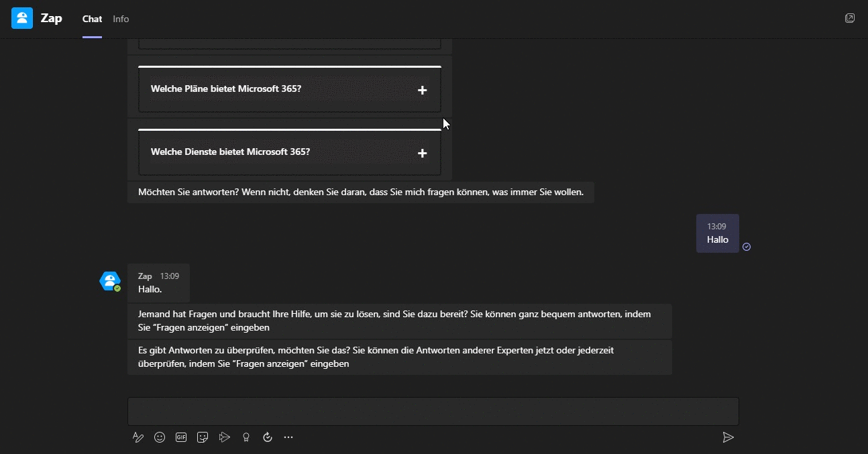Click the 'Hallo.' reply from Zap

pos(150,290)
